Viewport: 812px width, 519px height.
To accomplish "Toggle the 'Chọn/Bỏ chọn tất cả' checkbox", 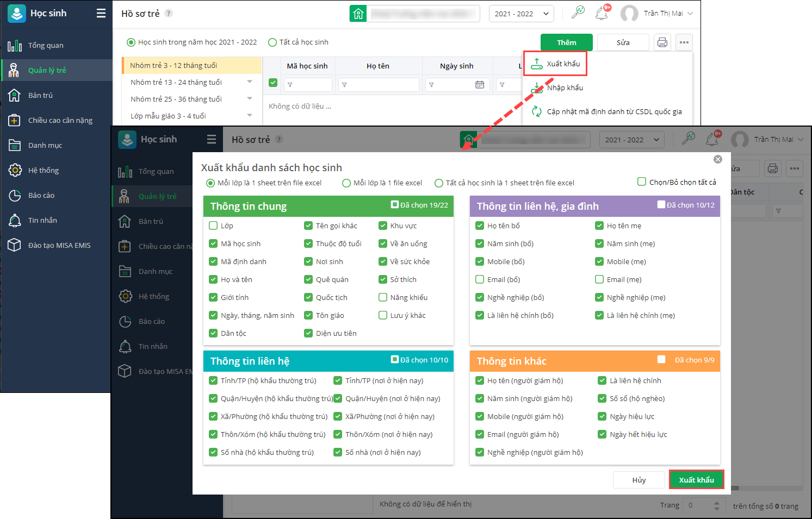I will [642, 182].
